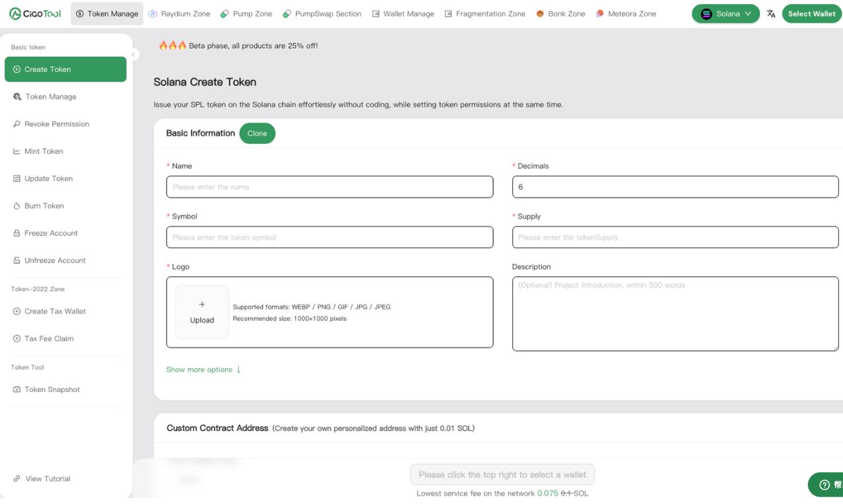Screen dimensions: 843x504
Task: Click the green Clone button
Action: 257,133
